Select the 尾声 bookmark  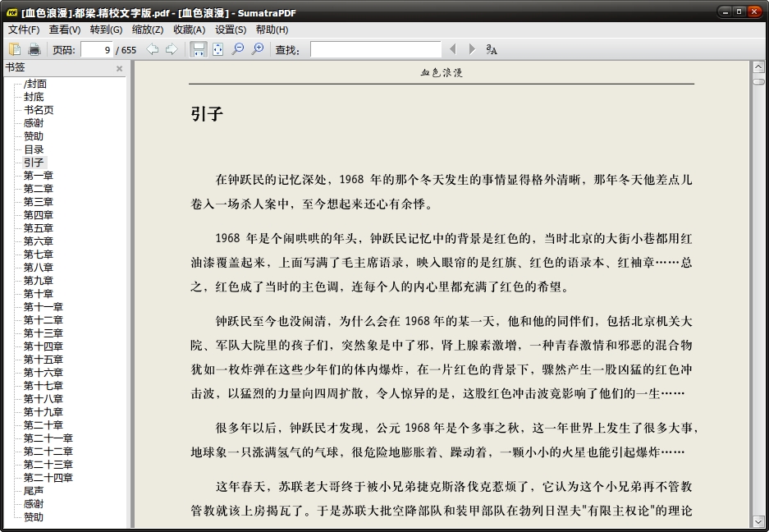pyautogui.click(x=34, y=491)
